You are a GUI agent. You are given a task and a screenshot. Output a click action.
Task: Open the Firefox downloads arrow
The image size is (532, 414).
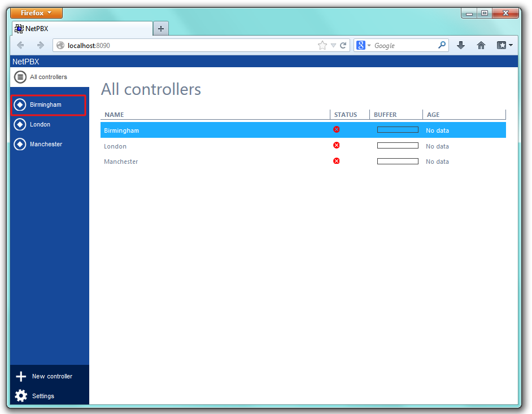click(461, 46)
